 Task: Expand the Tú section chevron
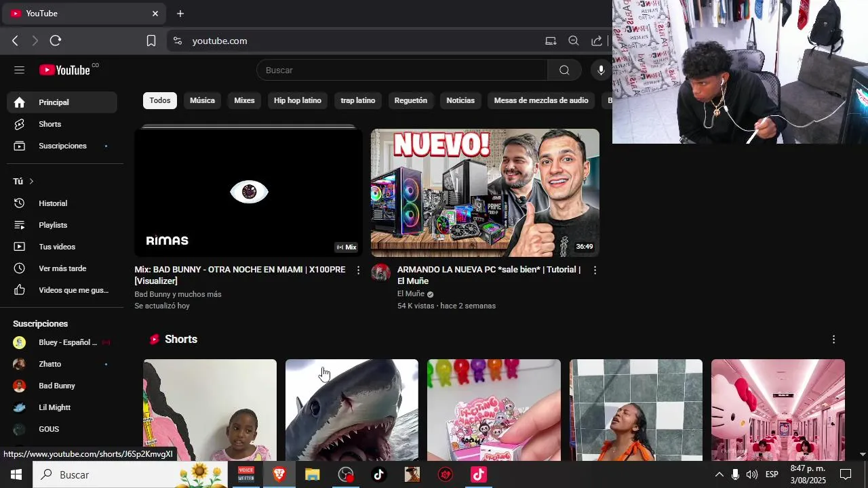click(31, 181)
